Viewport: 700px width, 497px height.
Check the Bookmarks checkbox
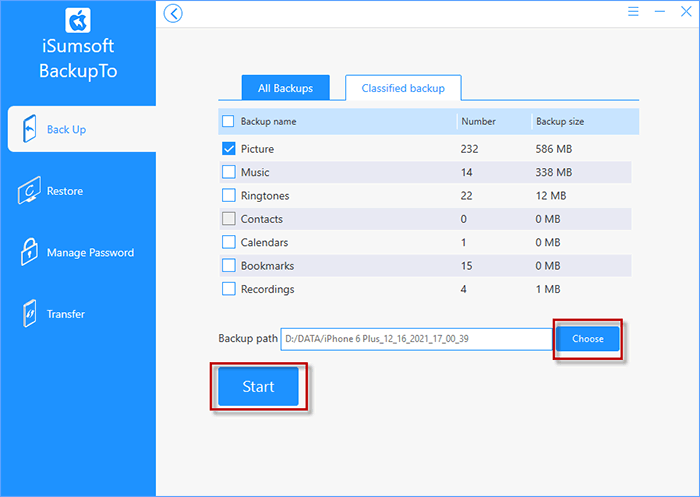click(x=229, y=266)
